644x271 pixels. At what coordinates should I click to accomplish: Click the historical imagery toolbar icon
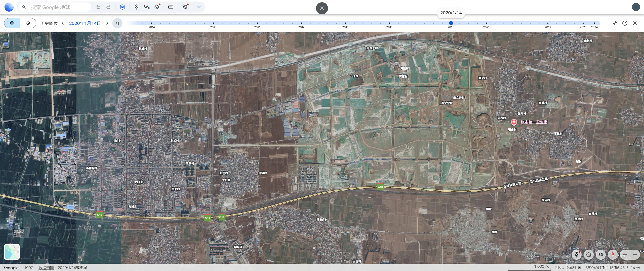123,7
